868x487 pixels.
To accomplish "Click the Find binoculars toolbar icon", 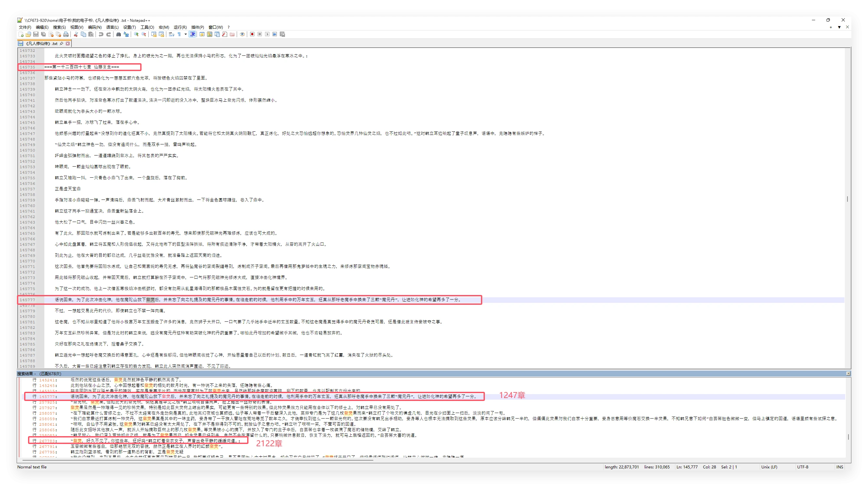I will point(118,34).
